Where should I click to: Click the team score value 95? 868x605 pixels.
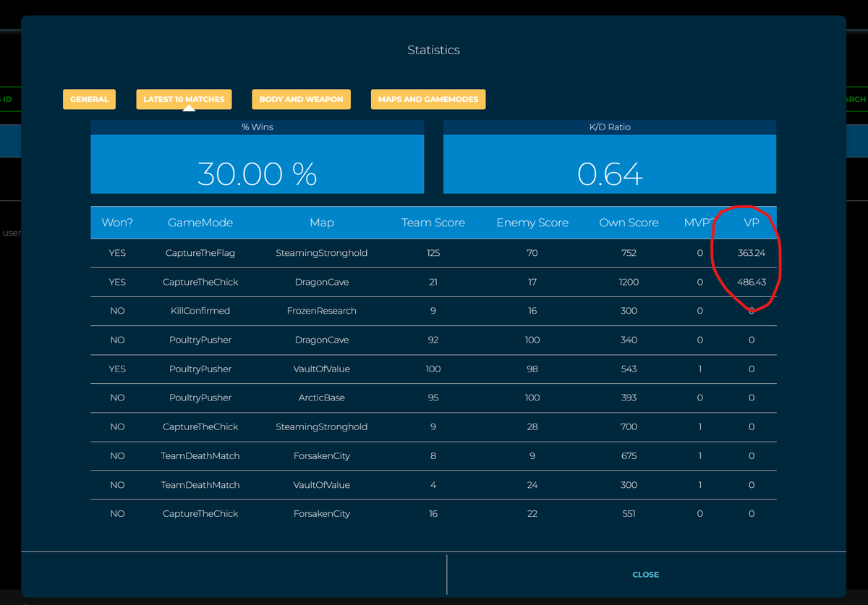coord(433,398)
